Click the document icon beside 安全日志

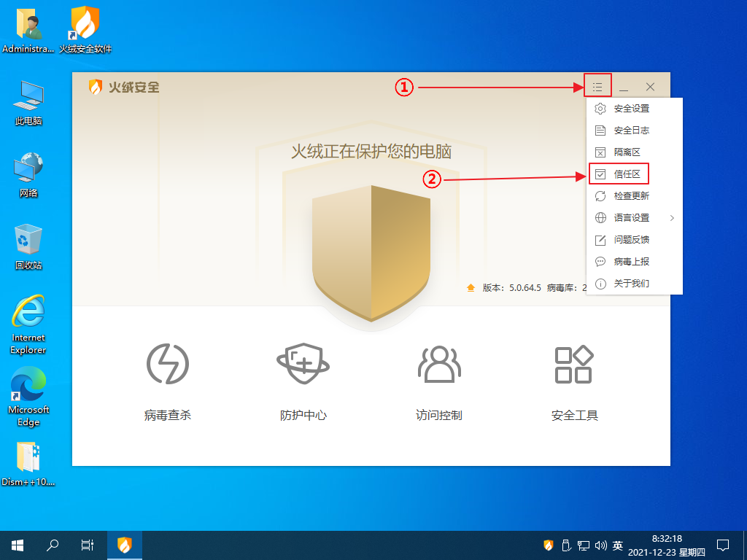pyautogui.click(x=600, y=131)
